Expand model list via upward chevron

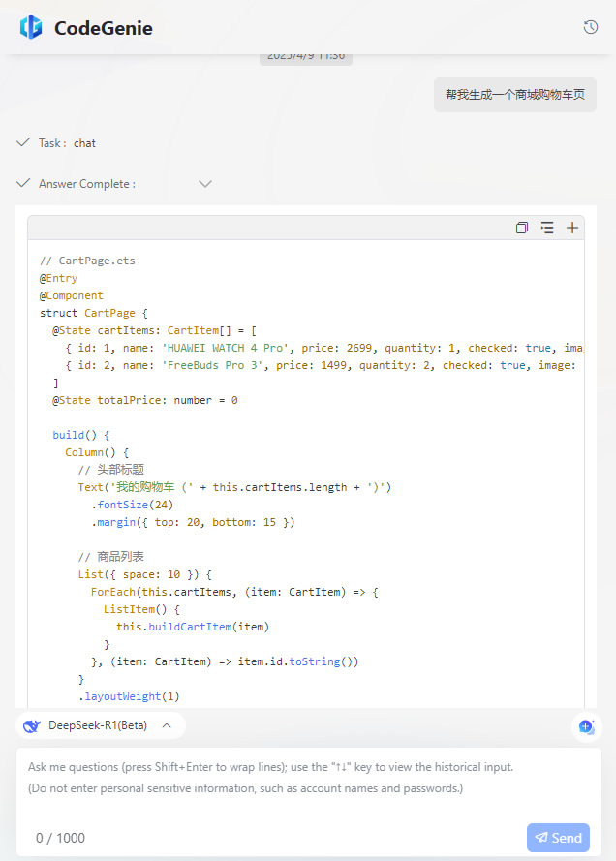point(167,726)
